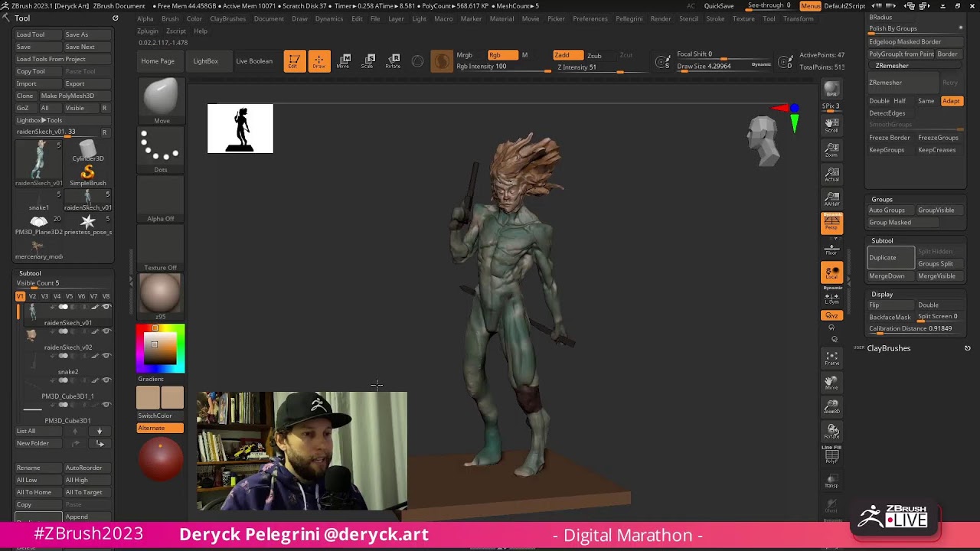Viewport: 980px width, 551px height.
Task: Click the Zoom3D icon
Action: [x=831, y=406]
